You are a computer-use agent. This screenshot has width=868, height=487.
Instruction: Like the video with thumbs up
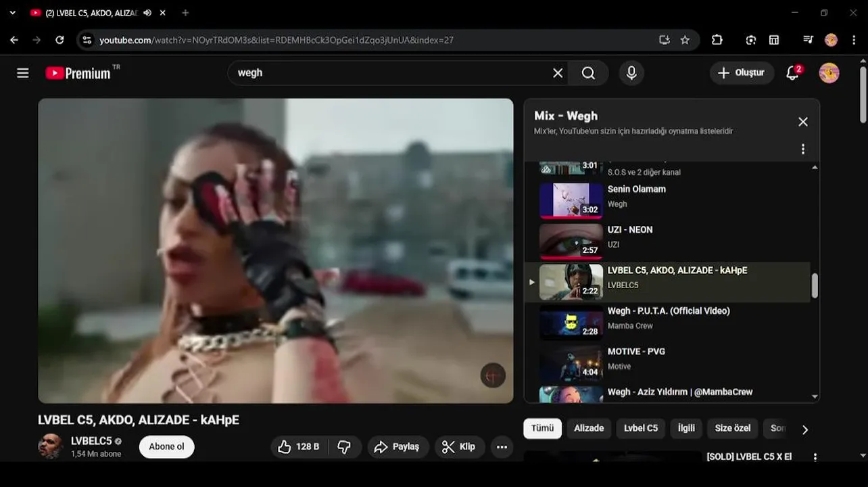click(x=299, y=446)
